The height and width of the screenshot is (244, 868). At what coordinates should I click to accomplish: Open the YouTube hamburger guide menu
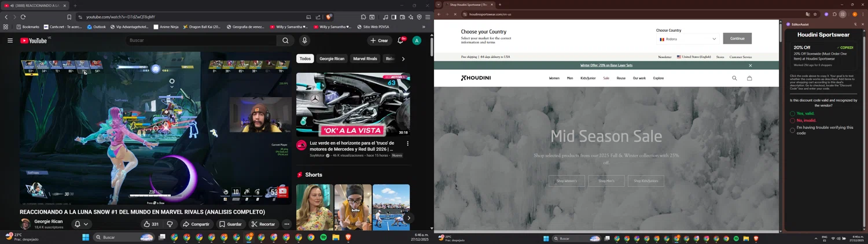tap(10, 40)
